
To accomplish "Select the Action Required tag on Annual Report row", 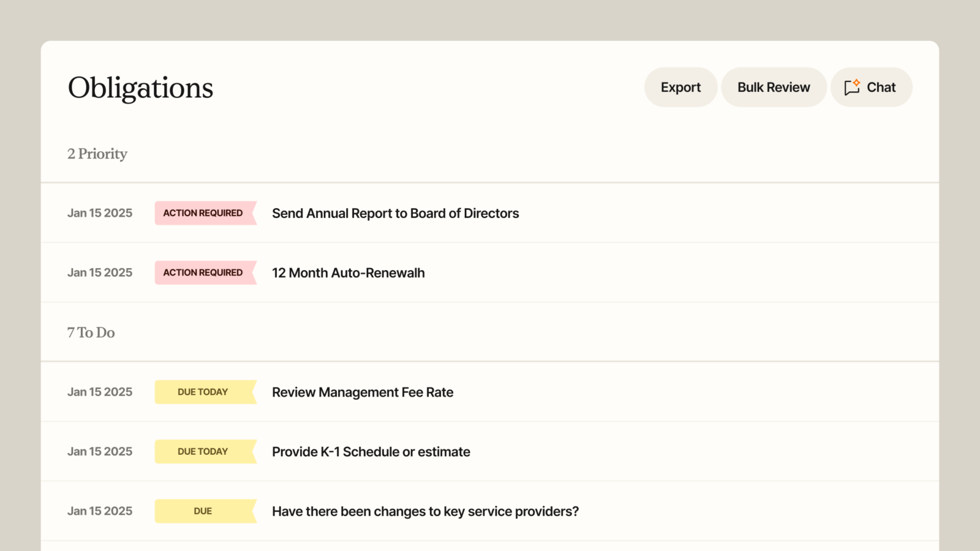I will 205,213.
